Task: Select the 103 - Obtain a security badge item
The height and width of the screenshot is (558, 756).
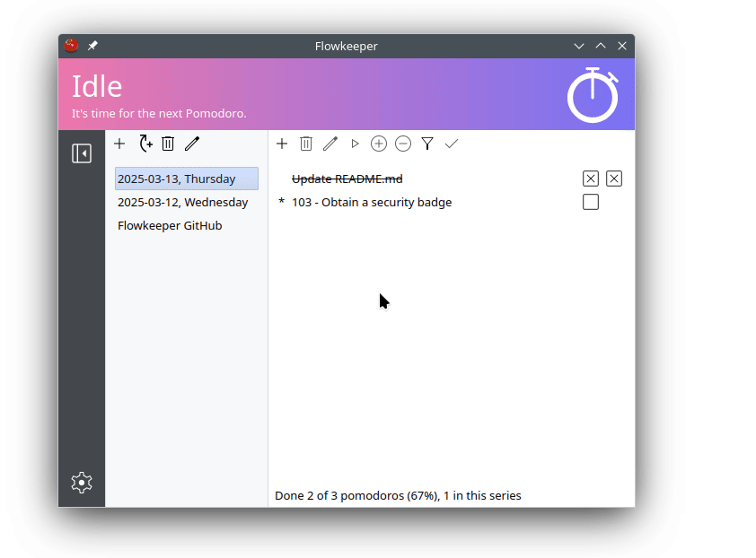Action: pos(372,203)
